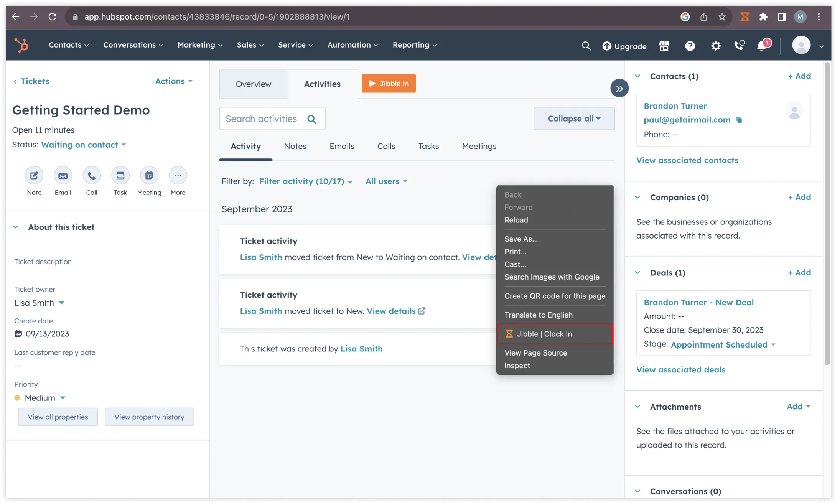Create a Task via the task icon
The height and width of the screenshot is (504, 840).
120,176
